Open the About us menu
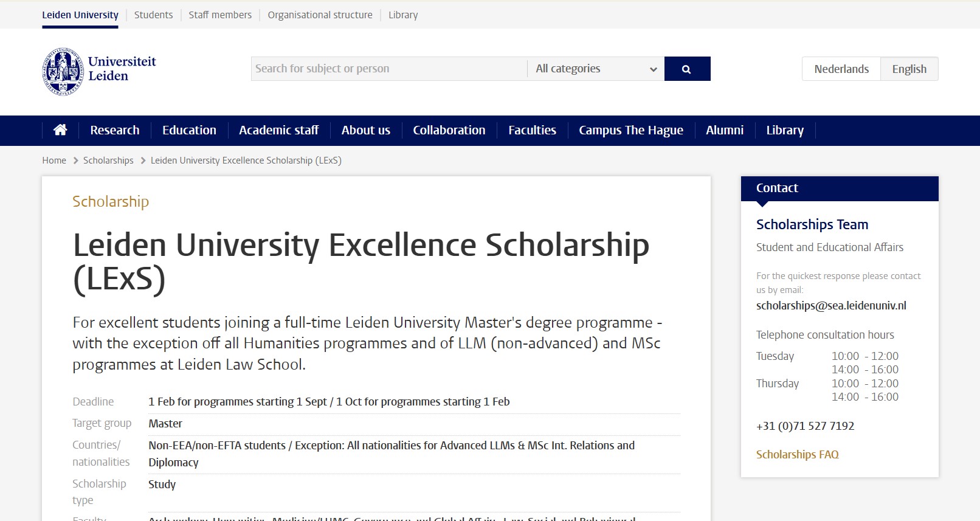The image size is (980, 521). point(366,130)
